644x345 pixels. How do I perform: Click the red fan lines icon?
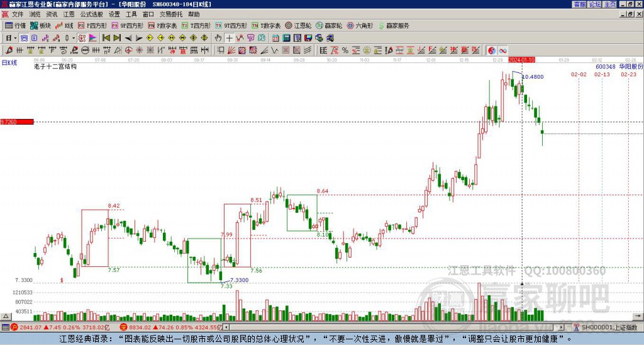coord(231,50)
